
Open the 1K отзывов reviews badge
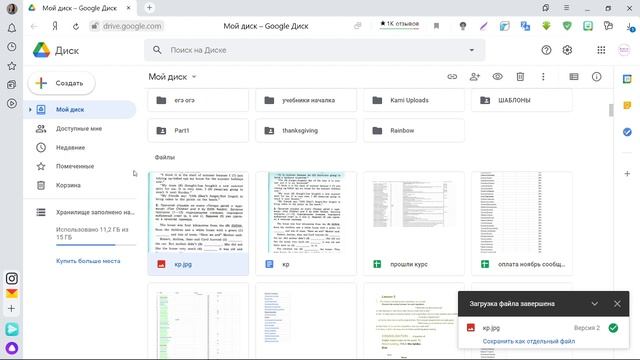pos(399,24)
